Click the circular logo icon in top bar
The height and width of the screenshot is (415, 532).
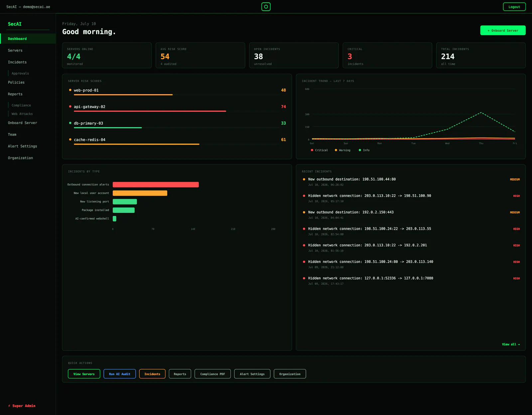(266, 7)
